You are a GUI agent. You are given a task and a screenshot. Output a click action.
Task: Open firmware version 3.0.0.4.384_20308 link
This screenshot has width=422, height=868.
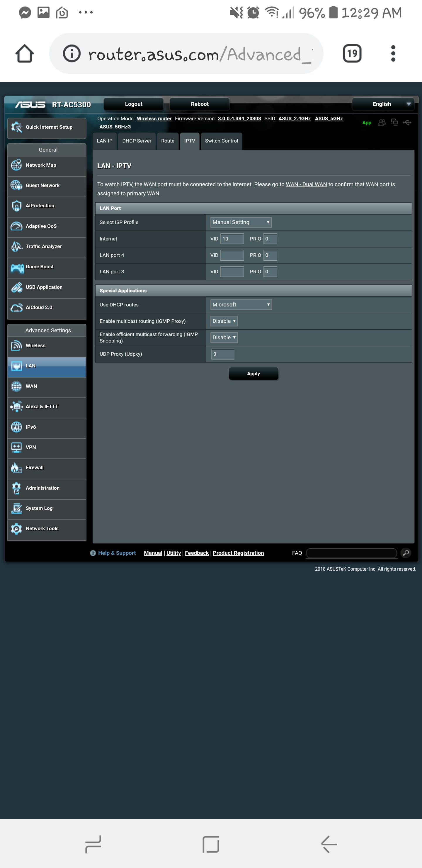239,118
